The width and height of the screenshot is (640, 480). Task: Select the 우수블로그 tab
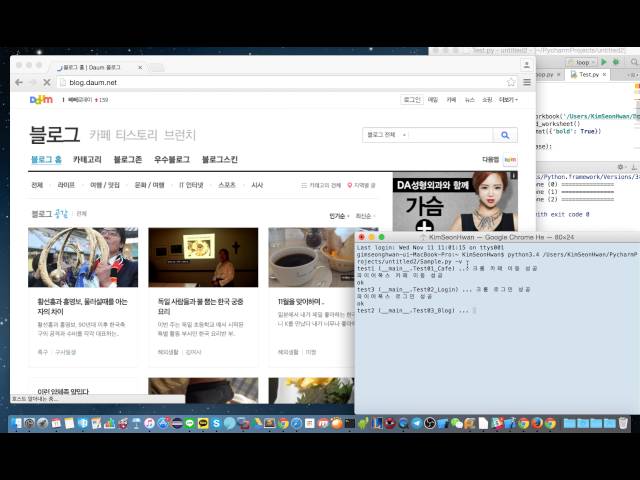172,160
